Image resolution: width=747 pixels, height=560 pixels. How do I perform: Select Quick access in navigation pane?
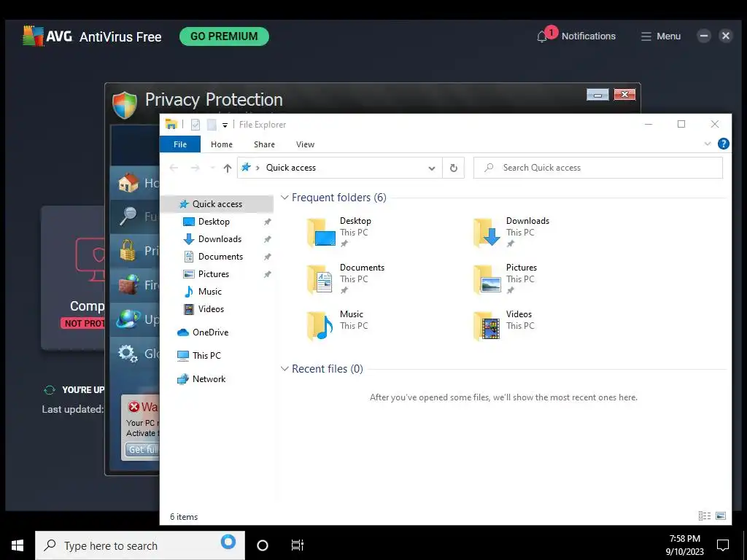pyautogui.click(x=217, y=204)
